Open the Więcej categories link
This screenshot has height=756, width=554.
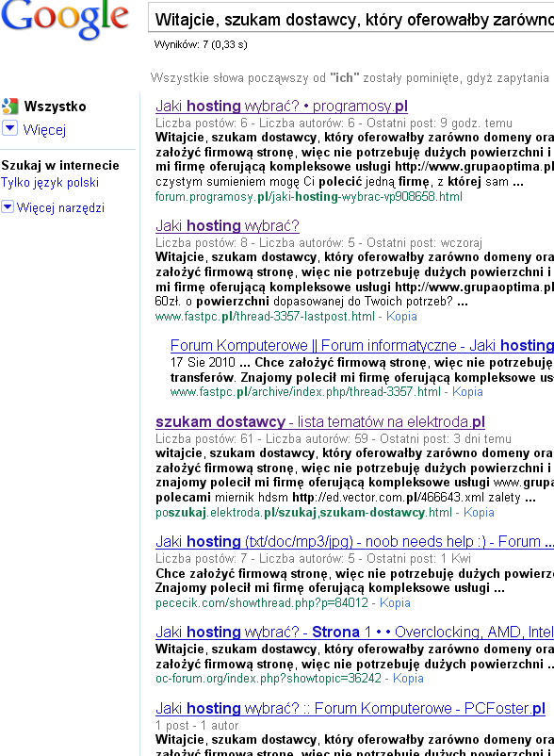tap(44, 130)
